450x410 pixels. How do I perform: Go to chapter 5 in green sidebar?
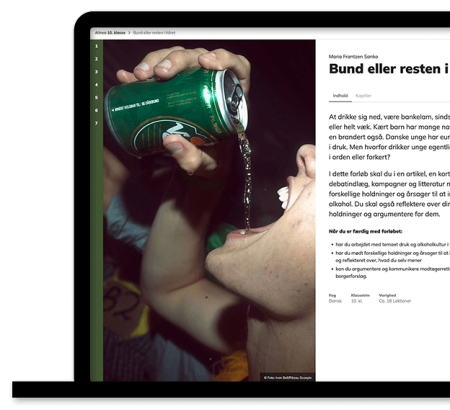point(96,97)
